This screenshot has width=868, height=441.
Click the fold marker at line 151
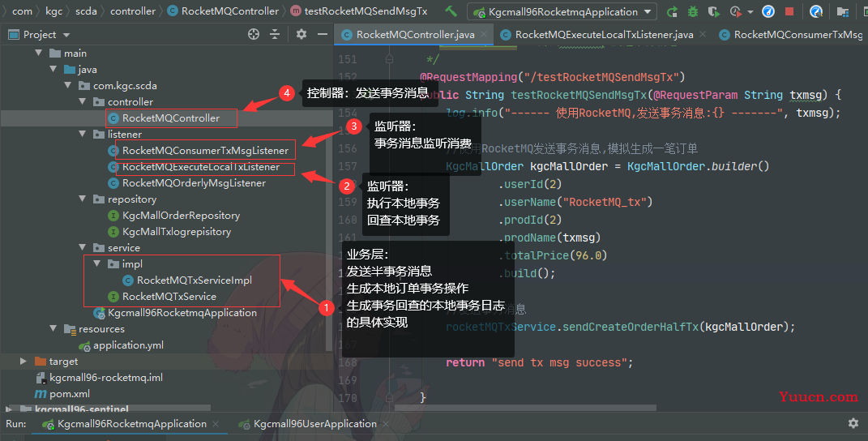point(389,59)
